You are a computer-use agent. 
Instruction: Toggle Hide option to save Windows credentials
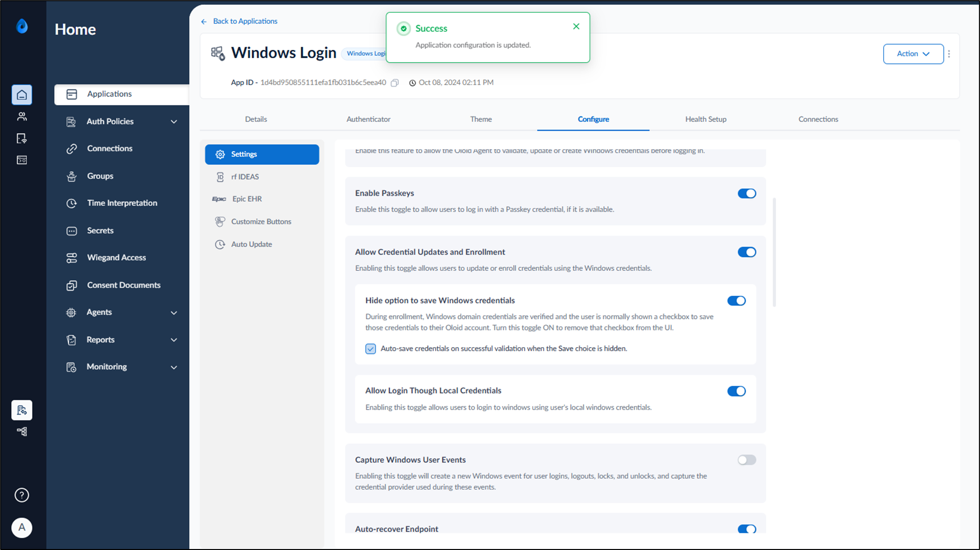pyautogui.click(x=736, y=301)
